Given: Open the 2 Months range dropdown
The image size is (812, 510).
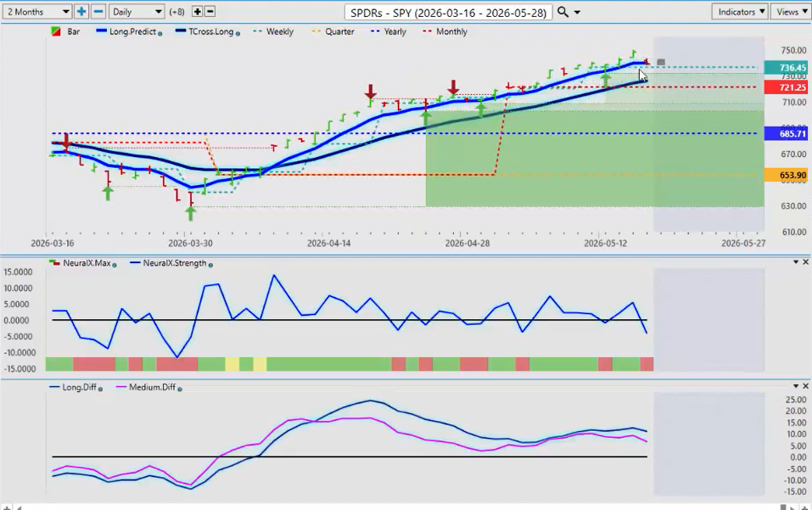Looking at the screenshot, I should click(37, 11).
